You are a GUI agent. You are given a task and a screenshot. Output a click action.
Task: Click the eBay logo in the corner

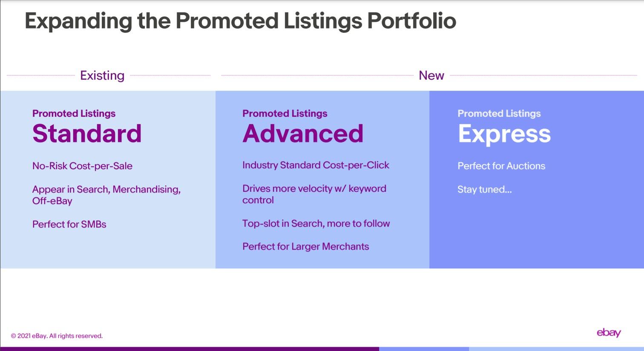click(x=609, y=333)
